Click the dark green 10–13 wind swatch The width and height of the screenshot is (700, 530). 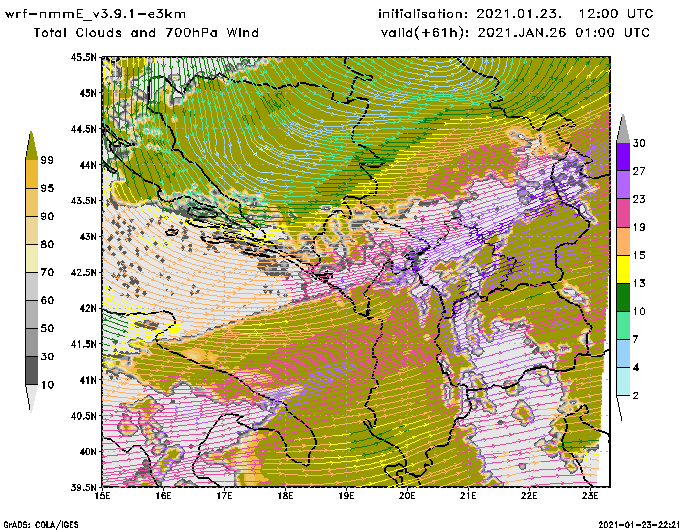coord(623,297)
